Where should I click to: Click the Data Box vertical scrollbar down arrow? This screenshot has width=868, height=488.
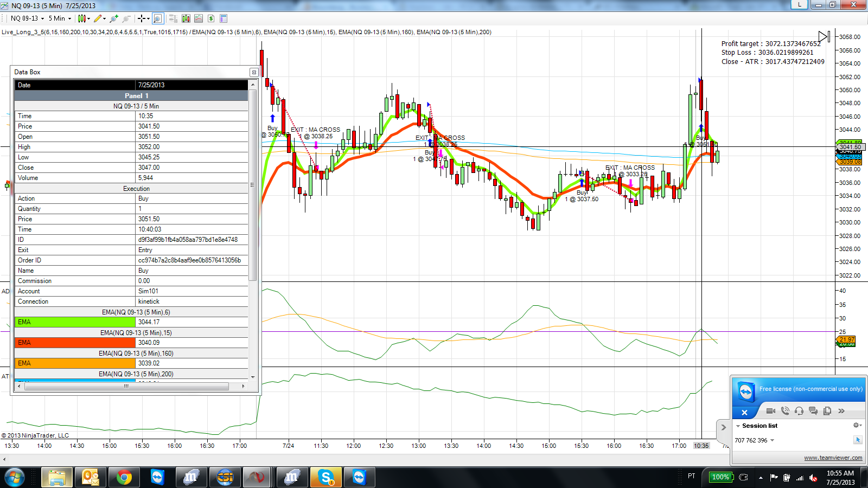(252, 377)
